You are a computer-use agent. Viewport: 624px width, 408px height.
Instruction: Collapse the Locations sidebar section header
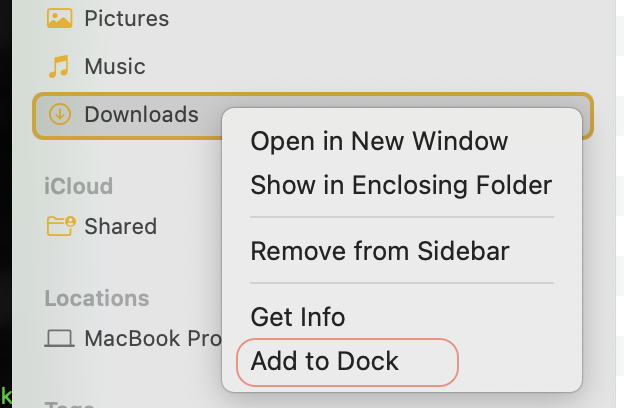pos(96,298)
